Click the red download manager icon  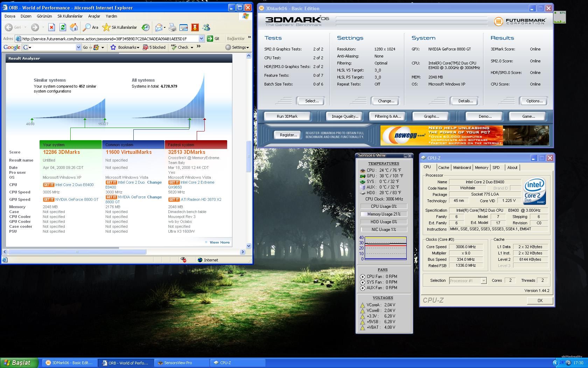pyautogui.click(x=195, y=27)
